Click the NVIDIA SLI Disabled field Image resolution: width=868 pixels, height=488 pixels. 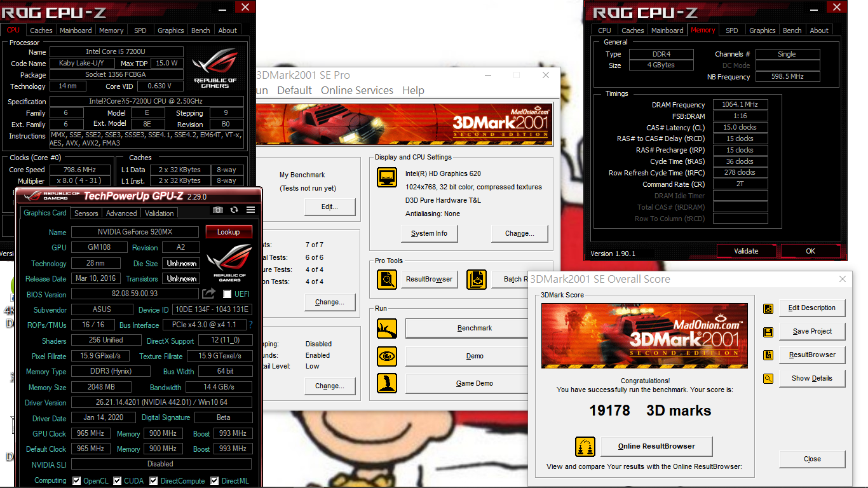pos(161,464)
